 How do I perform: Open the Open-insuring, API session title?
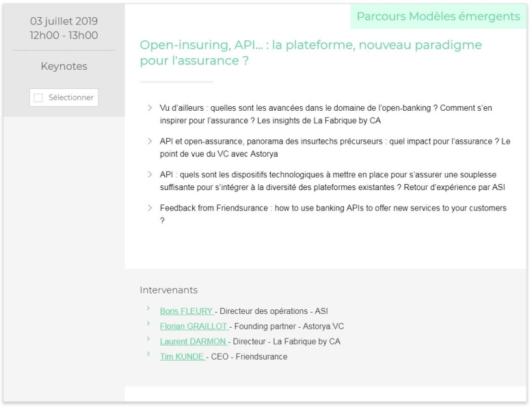point(310,53)
